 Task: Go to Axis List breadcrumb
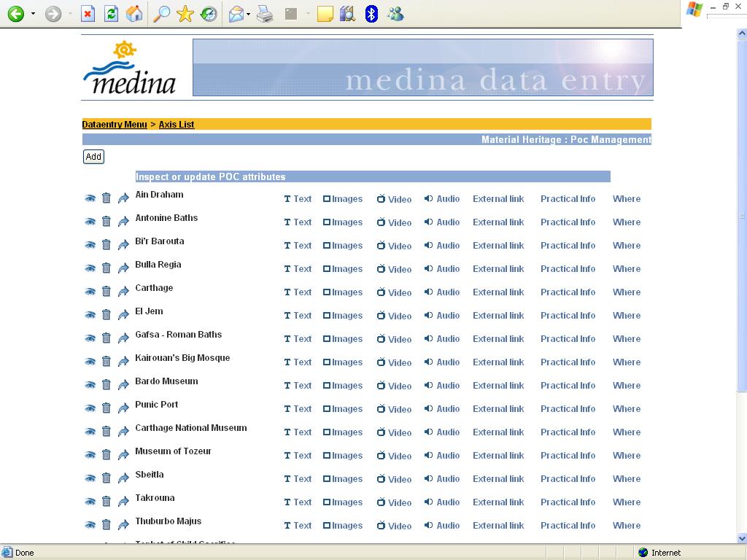click(x=177, y=124)
